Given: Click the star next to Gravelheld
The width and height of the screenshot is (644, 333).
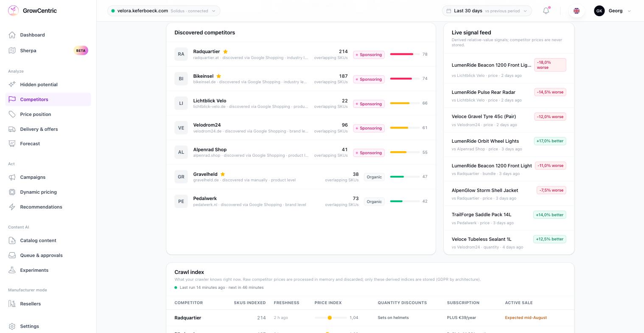Looking at the screenshot, I should click(x=223, y=174).
